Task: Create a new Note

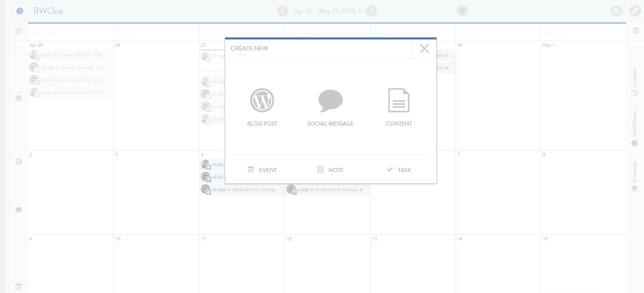Action: [330, 170]
